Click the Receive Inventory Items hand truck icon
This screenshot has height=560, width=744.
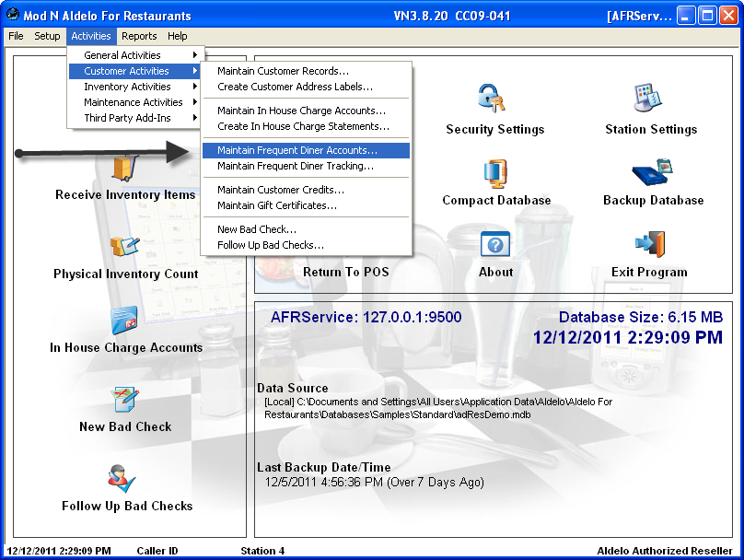(x=125, y=169)
